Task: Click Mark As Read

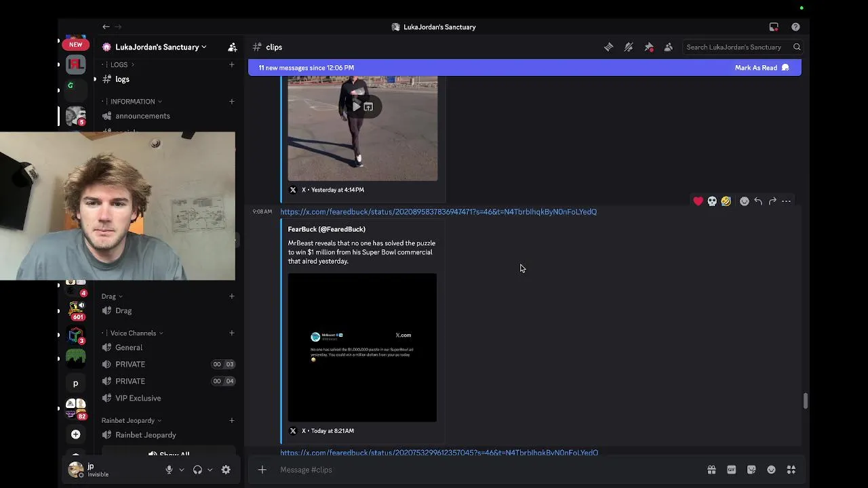Action: [762, 68]
